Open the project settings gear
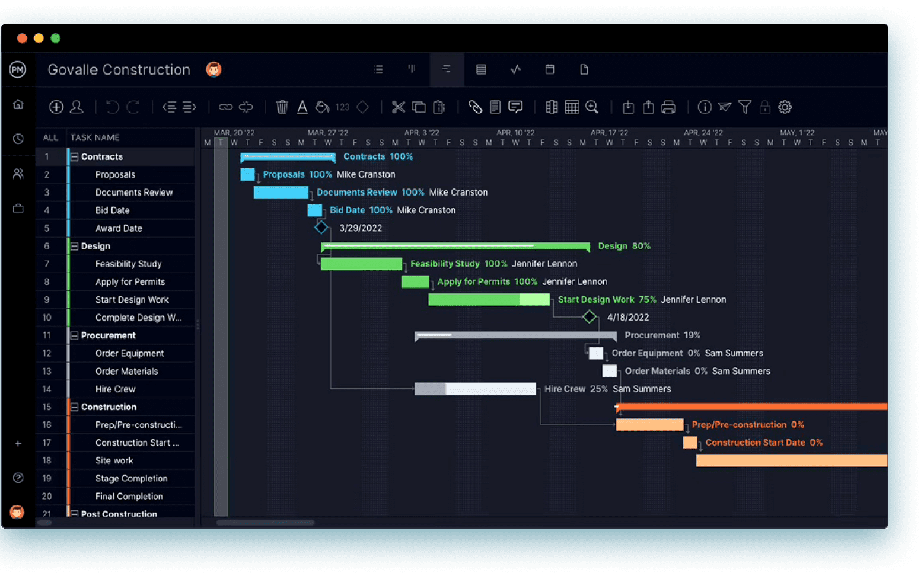 click(x=785, y=107)
